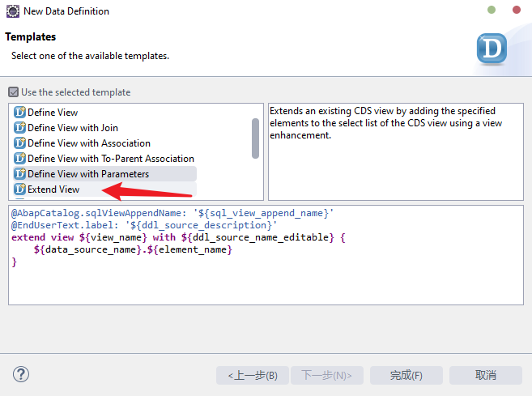Click the Define View with Parameters icon
The width and height of the screenshot is (532, 396).
[19, 174]
